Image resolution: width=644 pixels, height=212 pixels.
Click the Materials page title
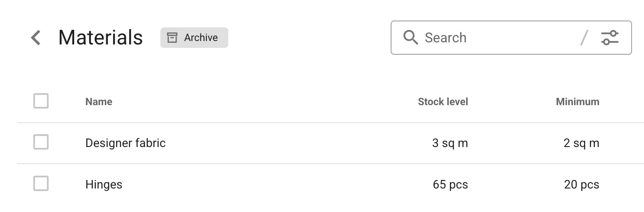(100, 38)
